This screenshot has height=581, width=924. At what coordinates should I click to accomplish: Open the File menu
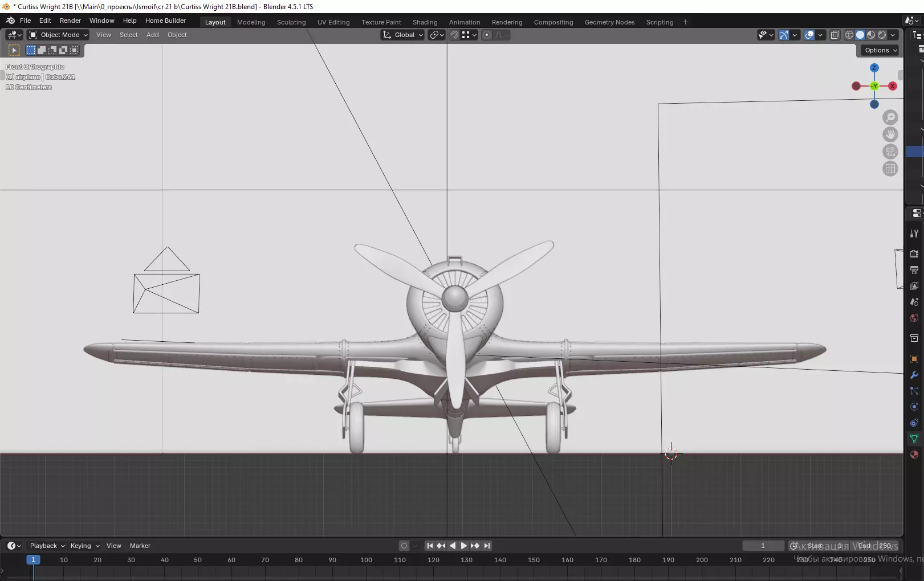click(x=26, y=21)
